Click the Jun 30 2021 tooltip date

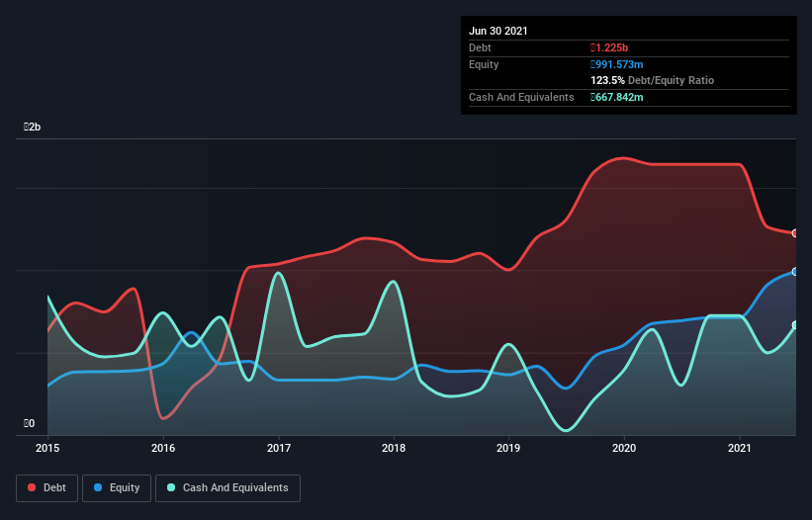pyautogui.click(x=498, y=31)
